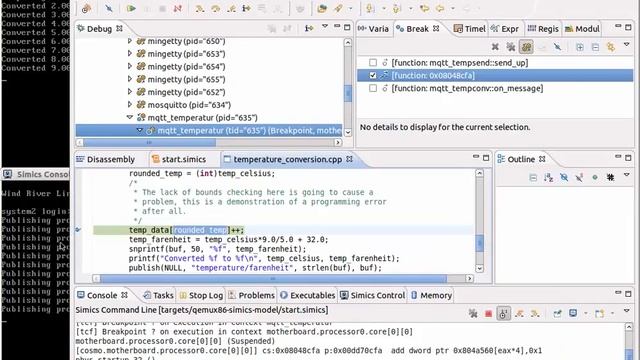This screenshot has height=360, width=640.
Task: Collapse the mqtt_temperatur tid 635 thread node
Action: [140, 130]
